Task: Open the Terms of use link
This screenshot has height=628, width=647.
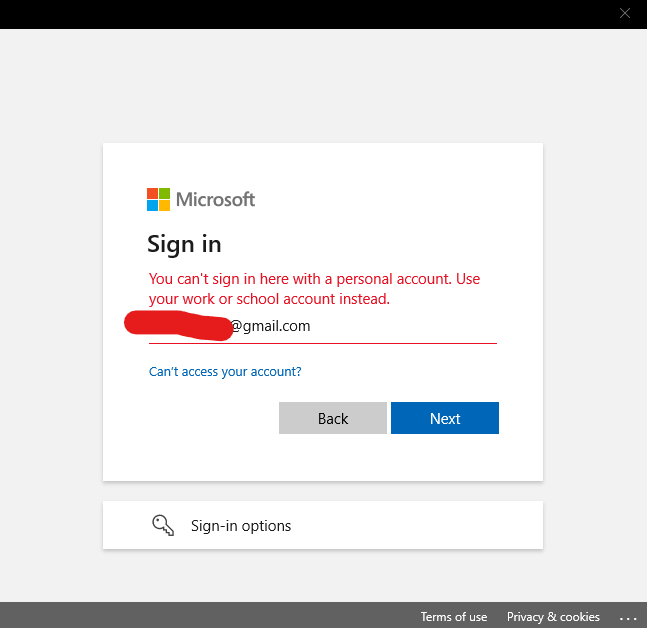Action: (454, 616)
